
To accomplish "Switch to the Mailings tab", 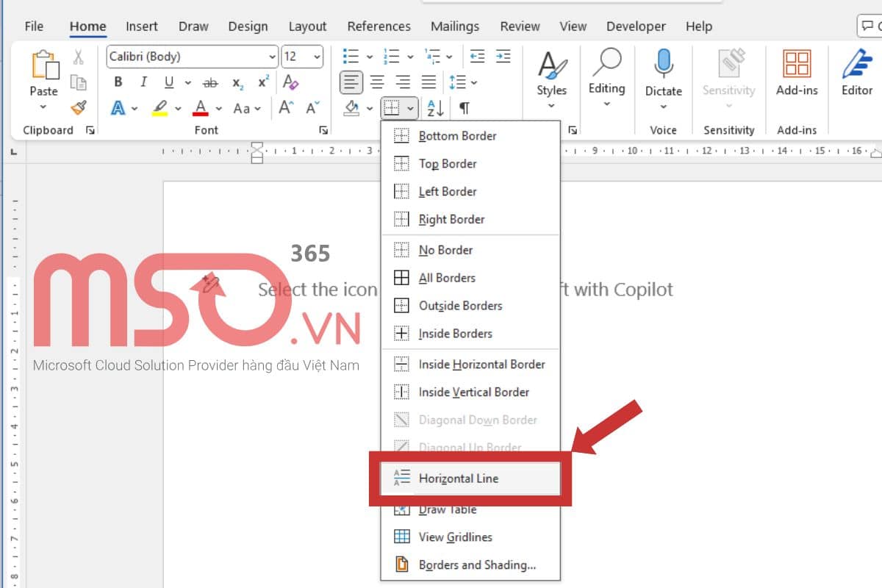I will click(455, 26).
